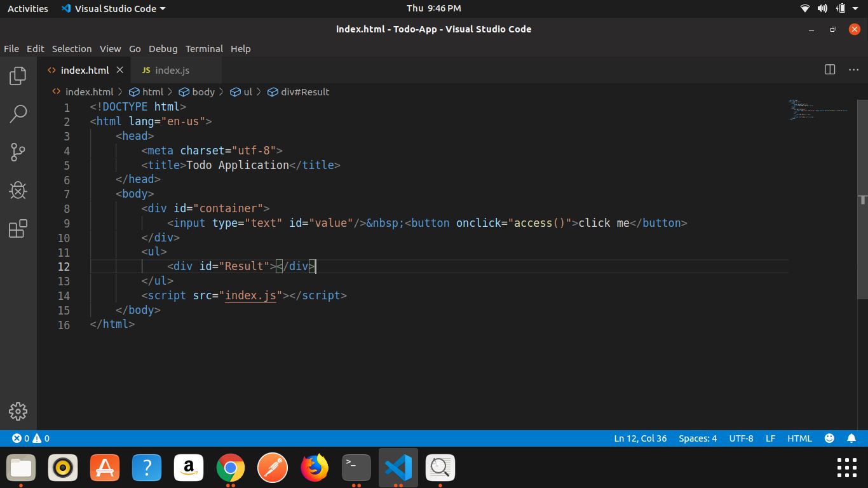The height and width of the screenshot is (488, 868).
Task: Open the magnifier app in dock
Action: point(440,468)
